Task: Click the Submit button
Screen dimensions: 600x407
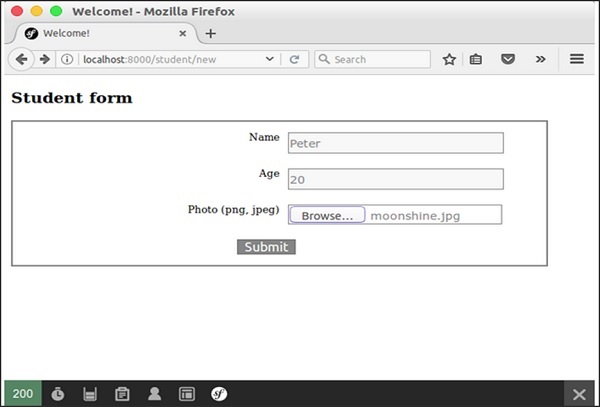Action: click(x=266, y=247)
